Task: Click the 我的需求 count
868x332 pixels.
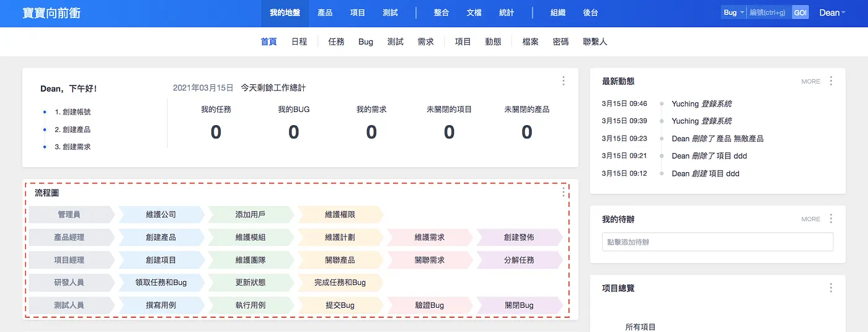Action: [x=371, y=132]
